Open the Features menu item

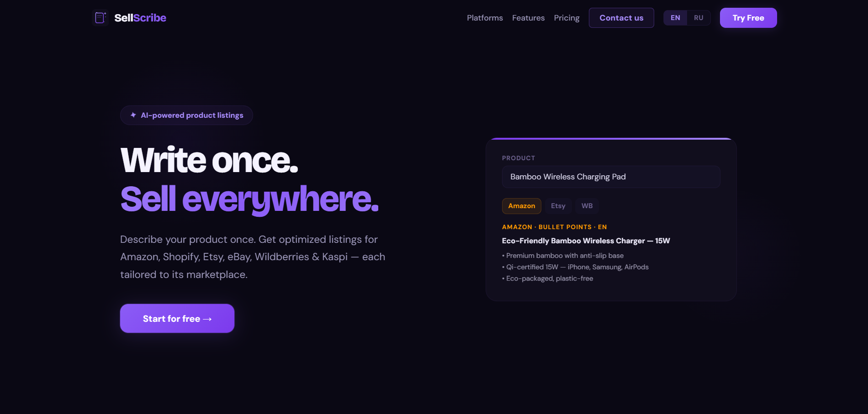[529, 18]
